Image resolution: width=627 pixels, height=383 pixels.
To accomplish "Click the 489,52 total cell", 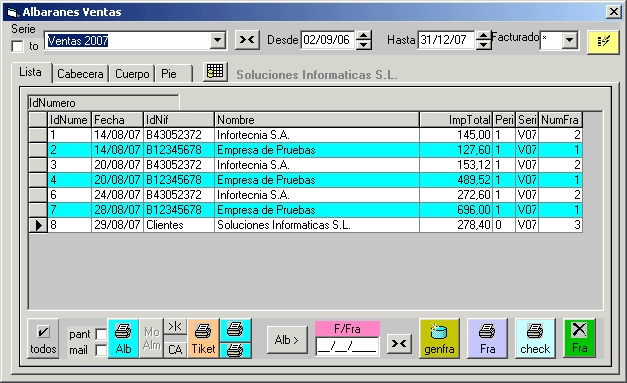I will coord(456,180).
